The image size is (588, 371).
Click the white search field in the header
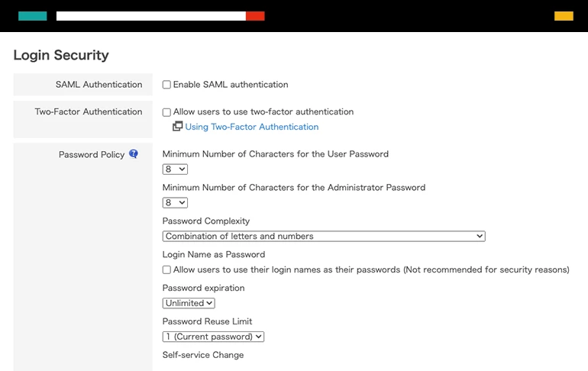tap(151, 16)
